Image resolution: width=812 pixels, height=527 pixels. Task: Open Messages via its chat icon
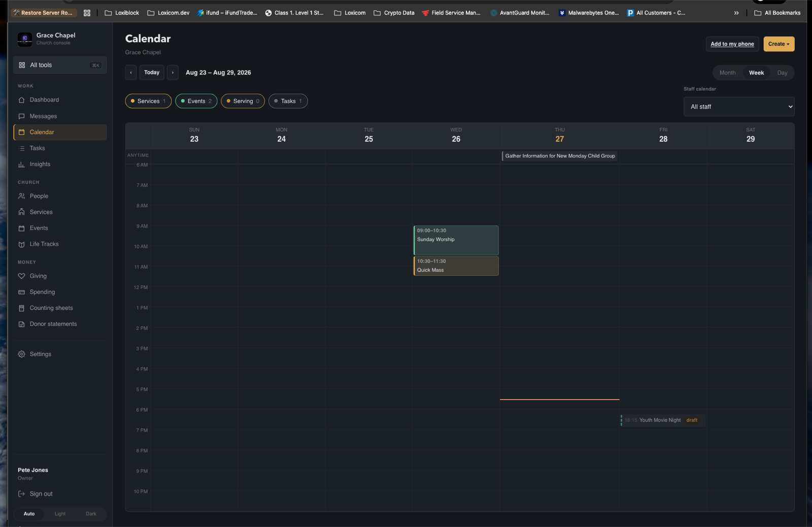[x=21, y=116]
